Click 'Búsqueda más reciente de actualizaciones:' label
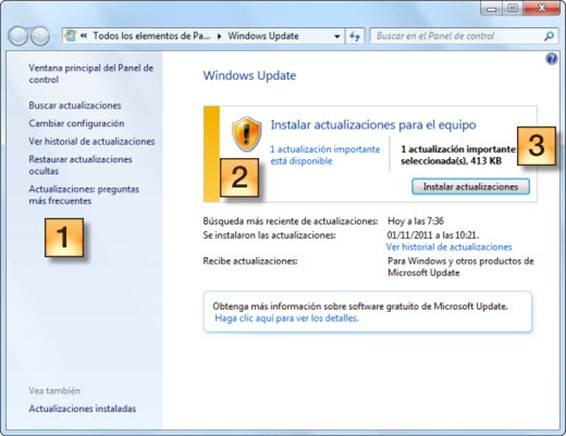 pos(291,221)
